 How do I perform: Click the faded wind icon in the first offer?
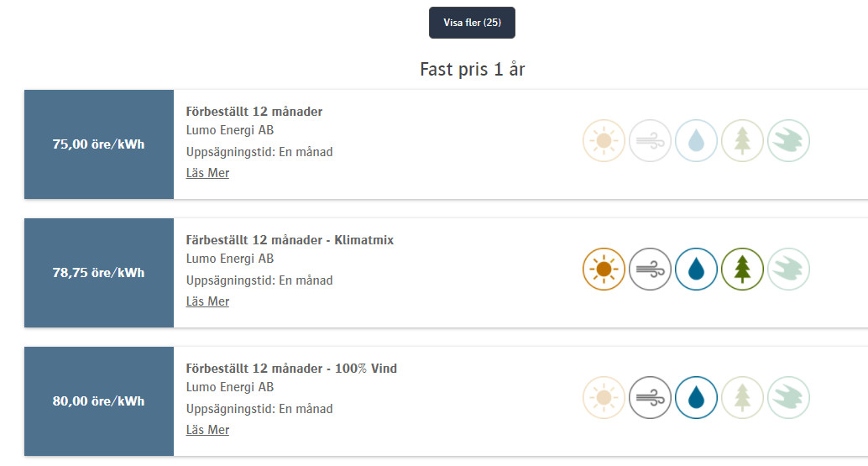pos(650,141)
